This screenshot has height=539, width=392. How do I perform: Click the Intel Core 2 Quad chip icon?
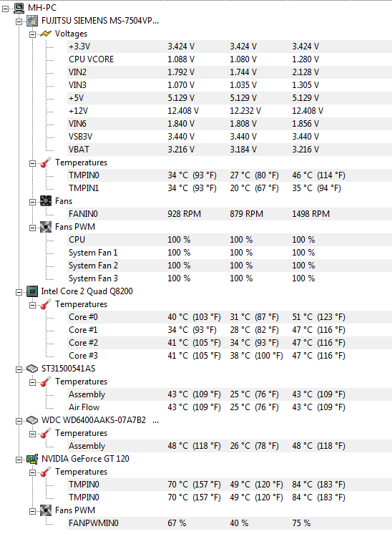(x=32, y=291)
